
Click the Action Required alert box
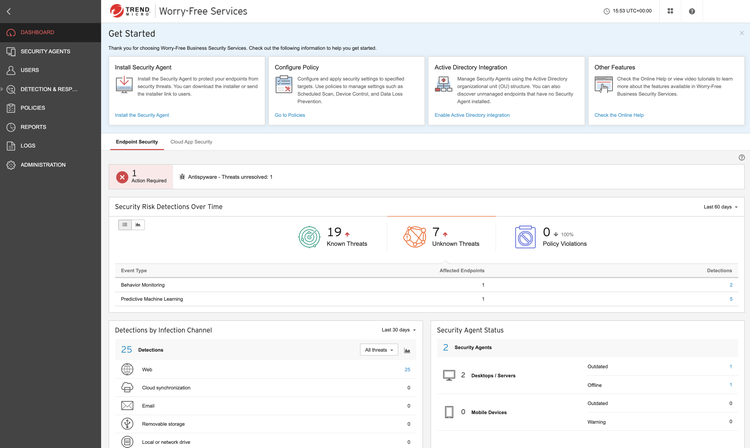[x=141, y=177]
